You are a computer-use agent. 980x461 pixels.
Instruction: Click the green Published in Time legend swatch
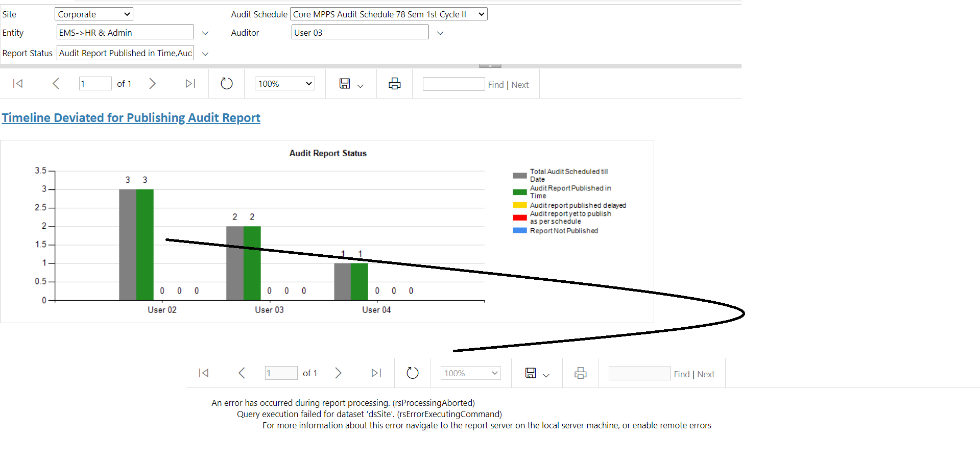coord(520,192)
